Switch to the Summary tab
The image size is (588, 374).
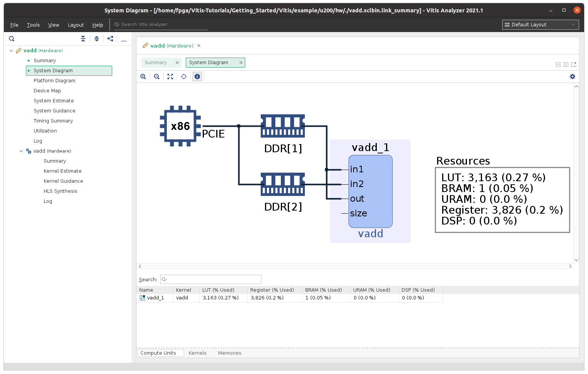pyautogui.click(x=156, y=63)
